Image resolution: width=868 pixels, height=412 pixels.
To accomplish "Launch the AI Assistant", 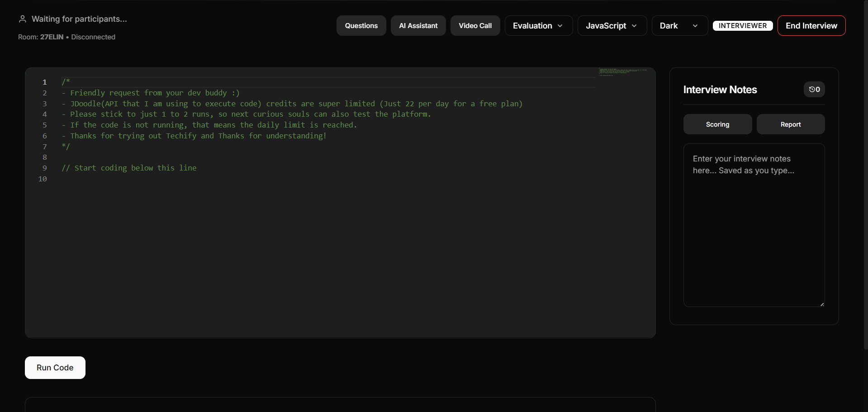I will (417, 25).
